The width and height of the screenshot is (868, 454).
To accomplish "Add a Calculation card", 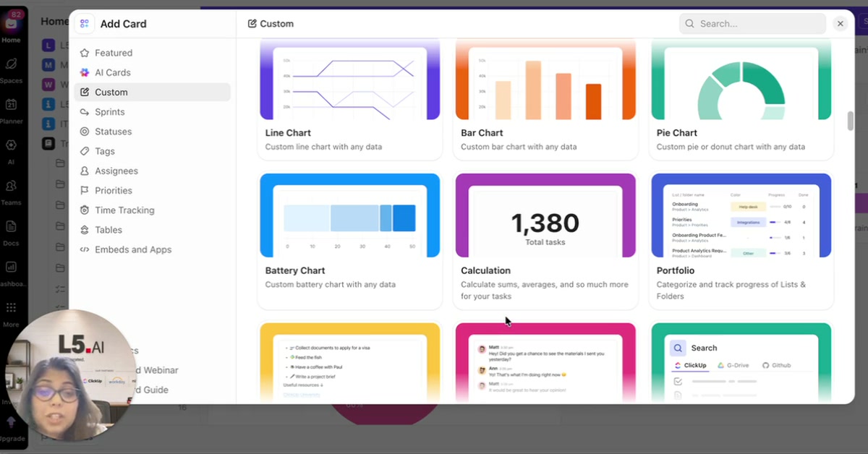I will (x=545, y=241).
